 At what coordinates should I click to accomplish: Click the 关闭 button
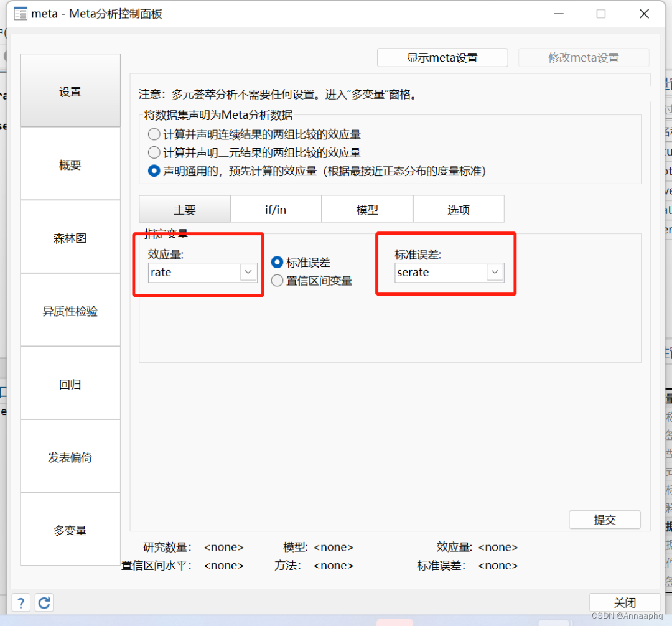[625, 602]
